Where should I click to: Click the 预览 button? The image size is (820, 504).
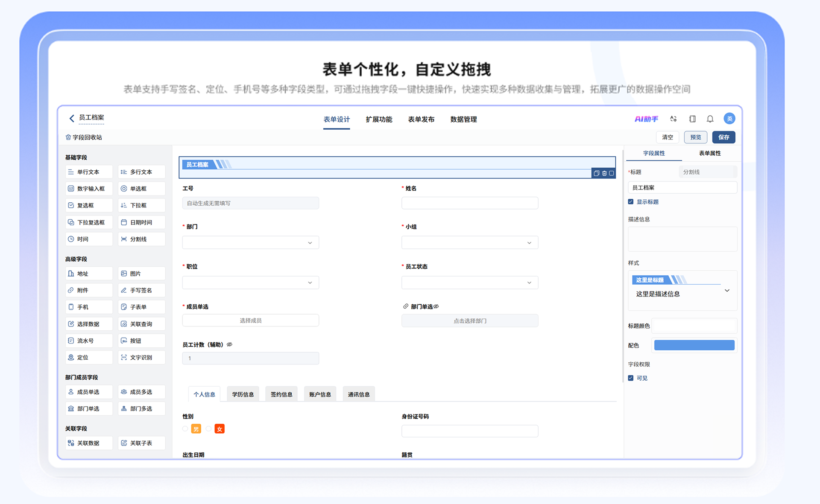[696, 137]
